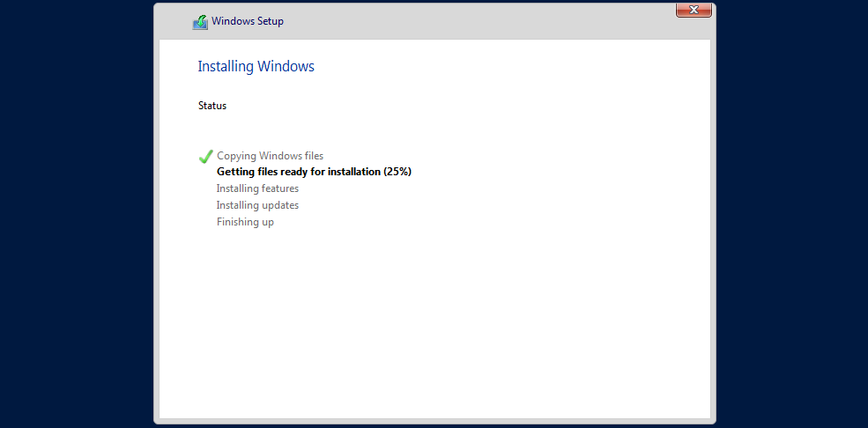Screen dimensions: 868x428
Task: Click the green checkmark beside Copying Windows files
Action: (x=205, y=157)
